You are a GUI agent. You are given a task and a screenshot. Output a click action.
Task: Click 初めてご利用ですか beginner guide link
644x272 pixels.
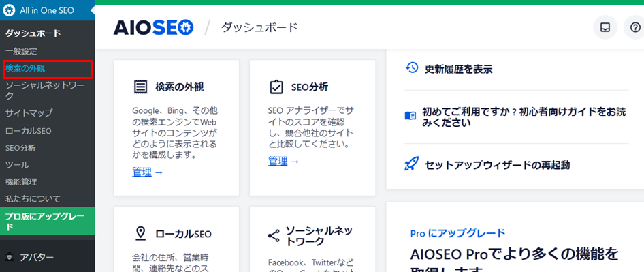tap(524, 117)
